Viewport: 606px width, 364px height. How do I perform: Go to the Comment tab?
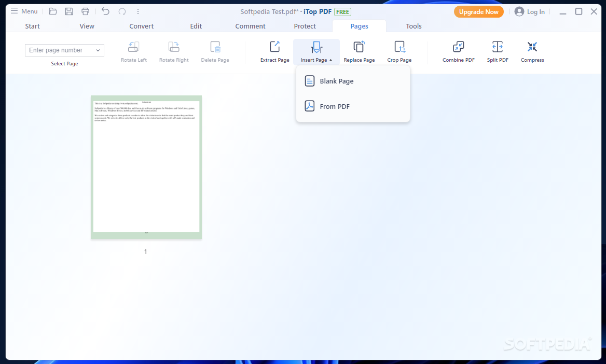[251, 26]
